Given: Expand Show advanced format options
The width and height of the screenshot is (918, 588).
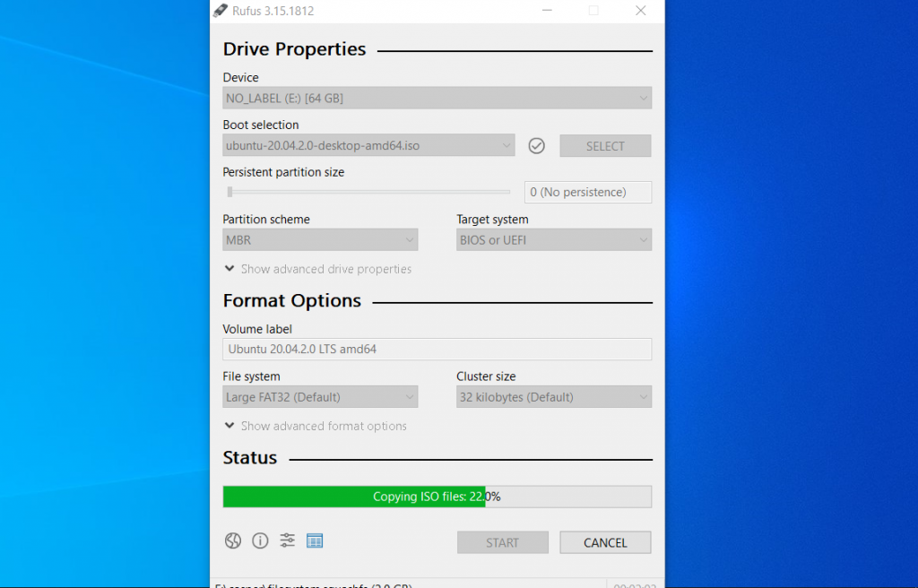Looking at the screenshot, I should click(315, 426).
